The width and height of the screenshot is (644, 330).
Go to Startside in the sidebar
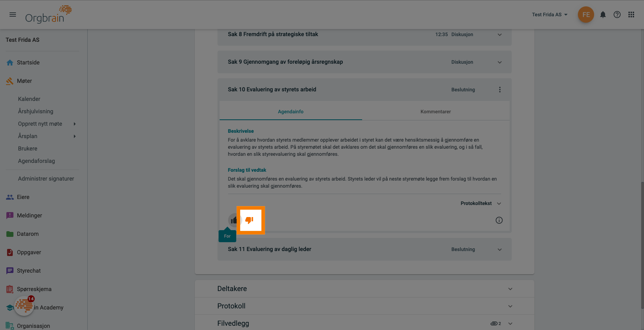pyautogui.click(x=28, y=63)
